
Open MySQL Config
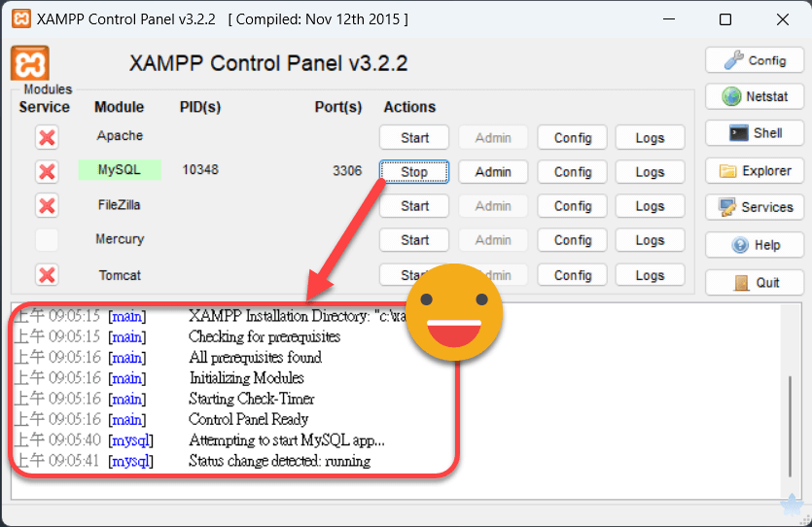(x=572, y=172)
